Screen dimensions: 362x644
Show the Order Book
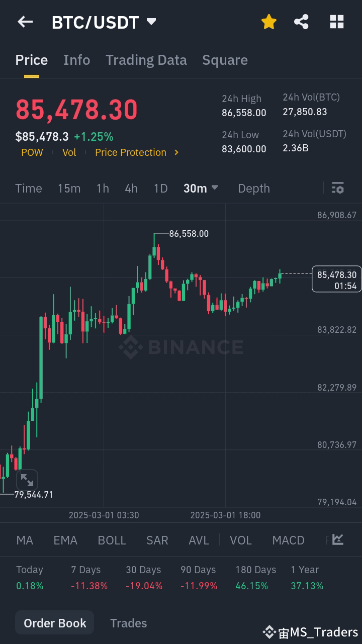pyautogui.click(x=54, y=622)
